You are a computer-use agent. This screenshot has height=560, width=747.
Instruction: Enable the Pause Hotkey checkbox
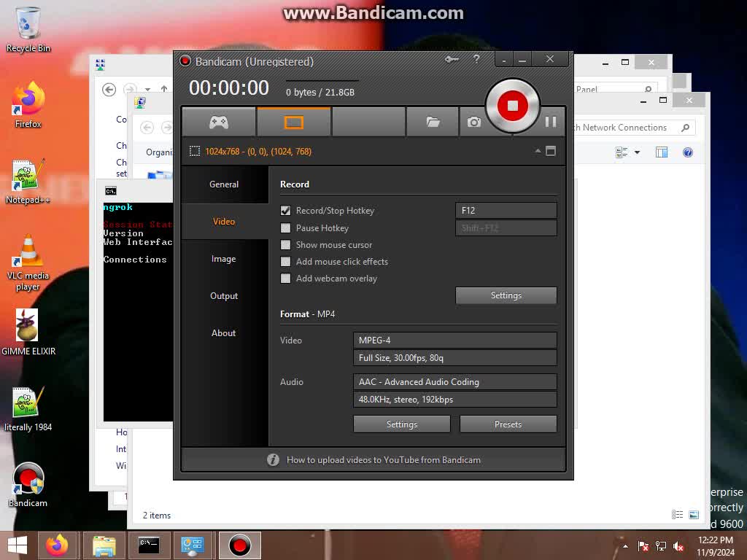285,228
